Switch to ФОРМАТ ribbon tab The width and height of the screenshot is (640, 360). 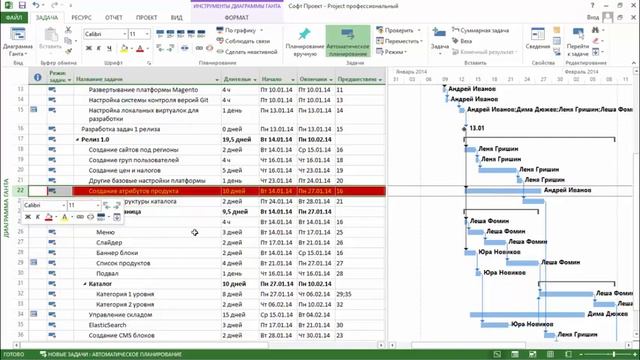click(x=236, y=18)
